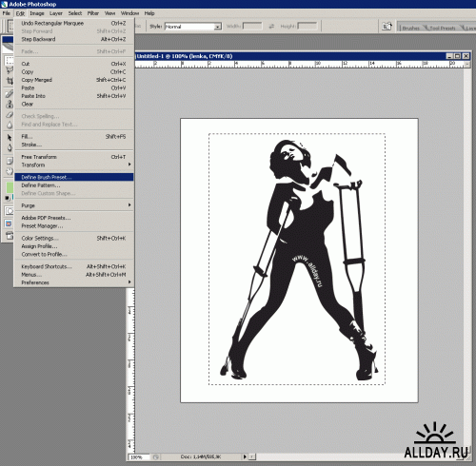This screenshot has width=476, height=466.
Task: Select the Hand tool
Action: coord(10,171)
